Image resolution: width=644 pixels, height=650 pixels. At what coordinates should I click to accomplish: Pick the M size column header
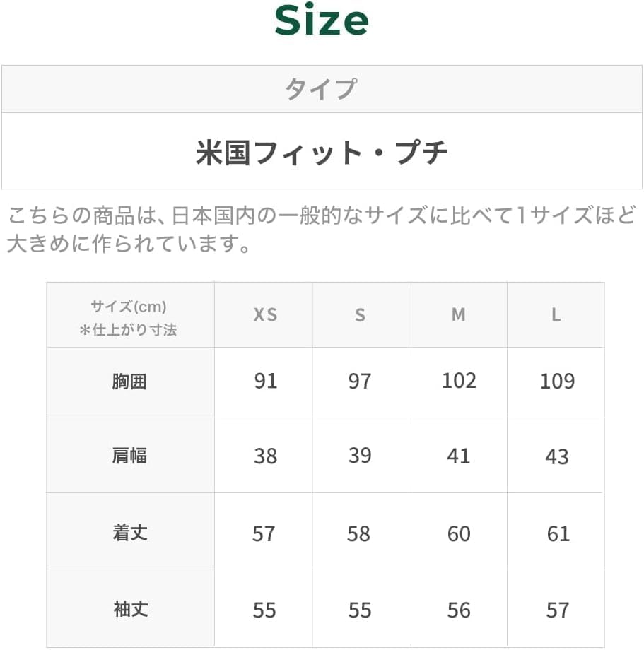pyautogui.click(x=459, y=315)
